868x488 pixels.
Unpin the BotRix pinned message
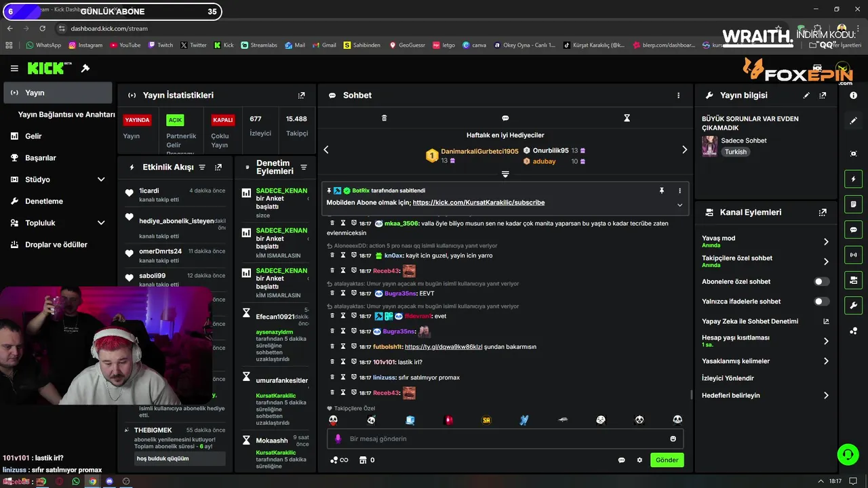click(662, 191)
